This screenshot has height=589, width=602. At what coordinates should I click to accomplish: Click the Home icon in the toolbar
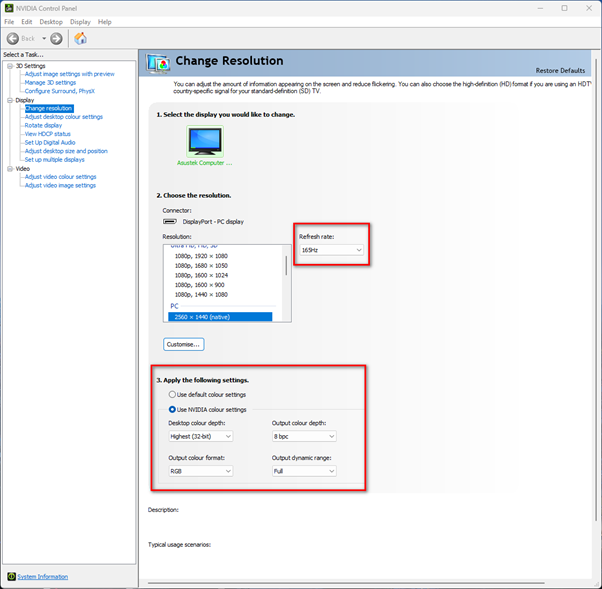(x=80, y=39)
